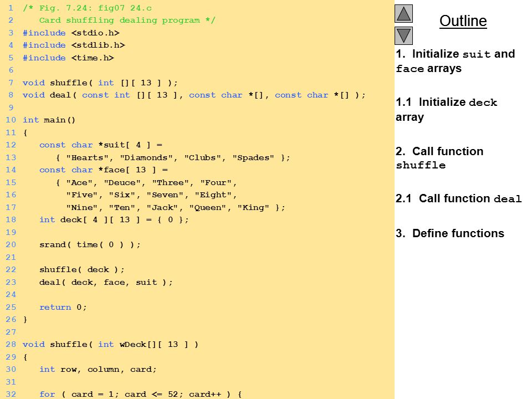Click the Outline heading

tap(463, 21)
